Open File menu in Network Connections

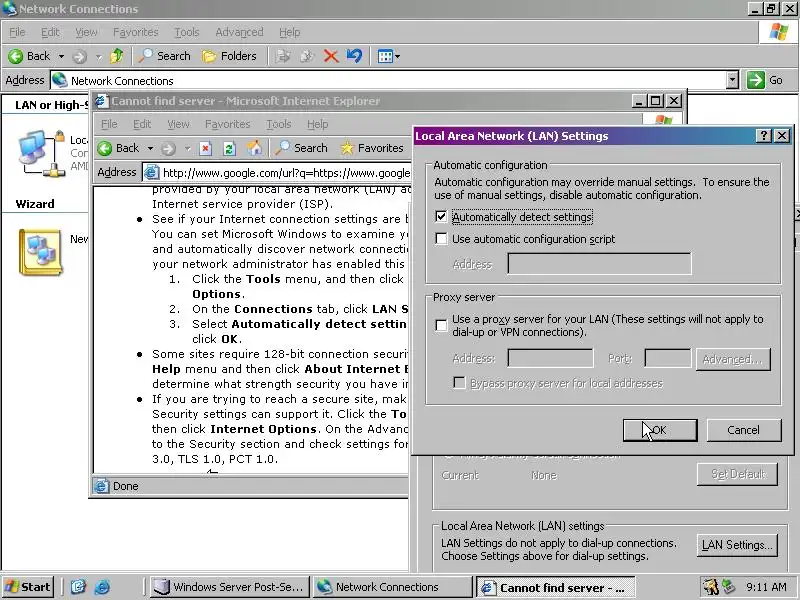point(17,32)
